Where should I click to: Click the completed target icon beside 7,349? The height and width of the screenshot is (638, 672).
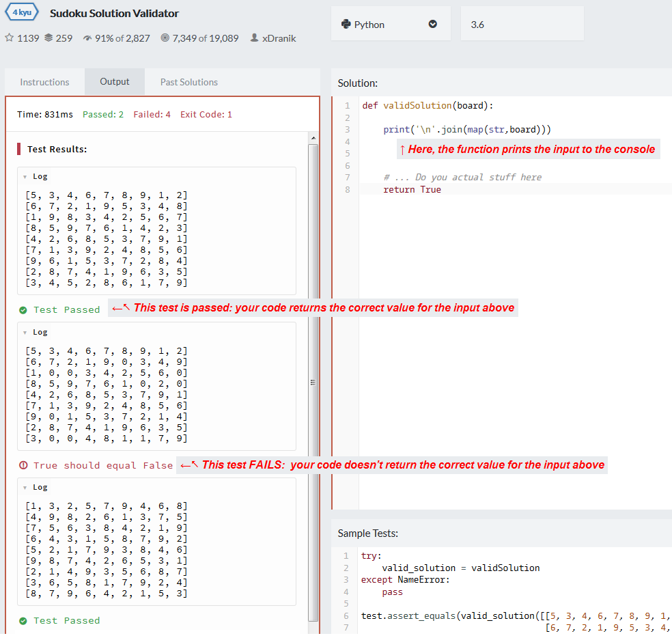tap(165, 38)
